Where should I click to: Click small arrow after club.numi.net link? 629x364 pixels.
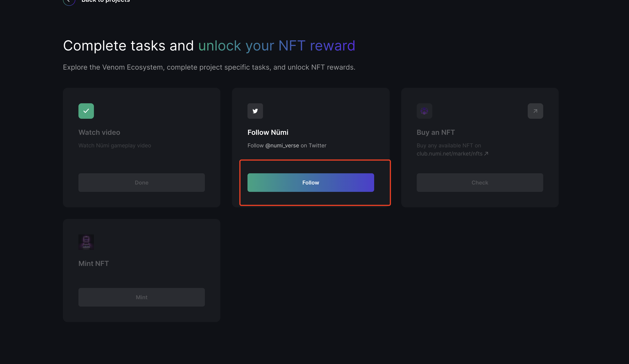(x=486, y=154)
